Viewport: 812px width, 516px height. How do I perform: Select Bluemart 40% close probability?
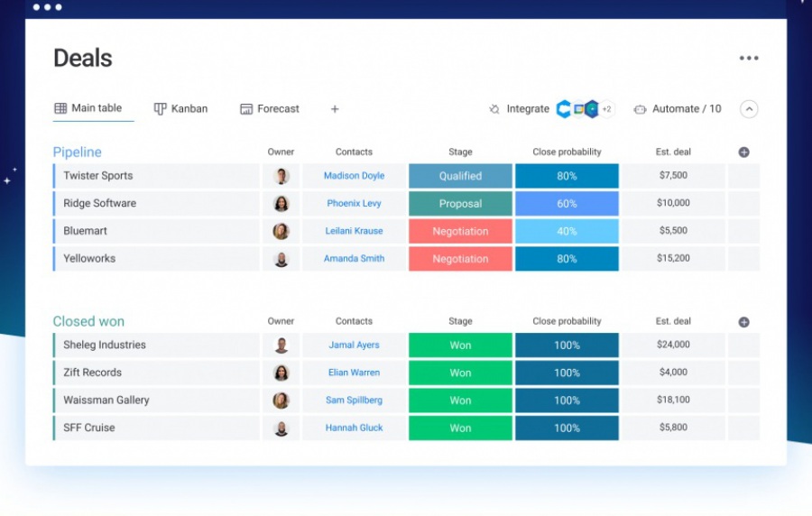click(x=567, y=231)
